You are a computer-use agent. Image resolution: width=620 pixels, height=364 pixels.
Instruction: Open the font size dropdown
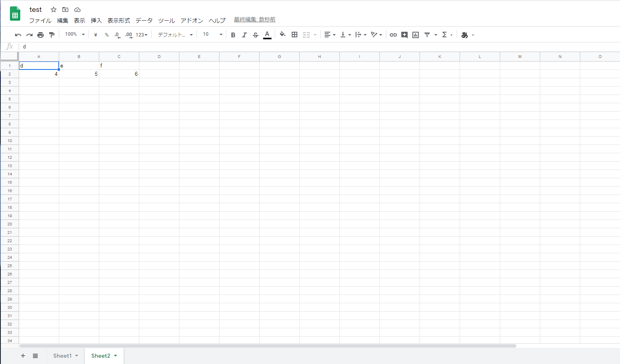pyautogui.click(x=212, y=35)
